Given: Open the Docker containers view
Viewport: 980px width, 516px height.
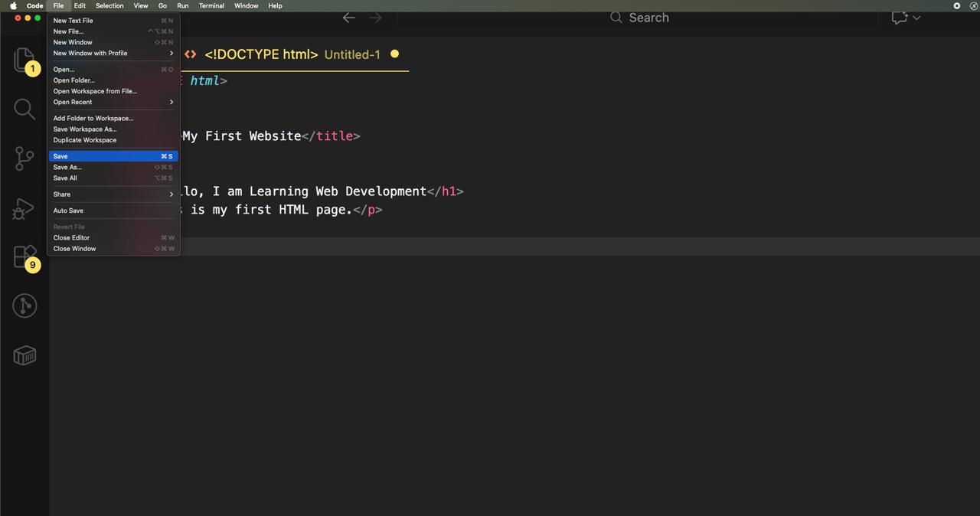Looking at the screenshot, I should (24, 355).
